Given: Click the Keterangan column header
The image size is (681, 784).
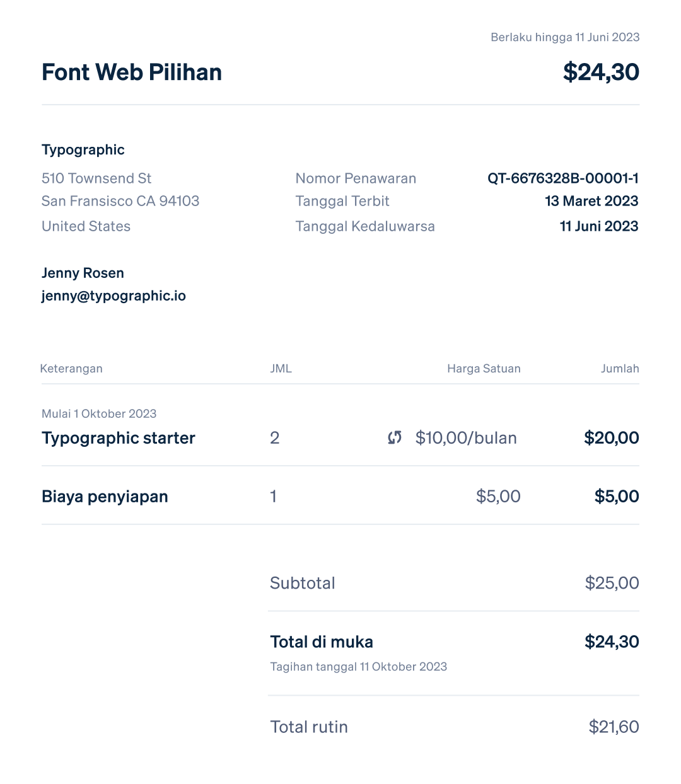Looking at the screenshot, I should pyautogui.click(x=71, y=369).
